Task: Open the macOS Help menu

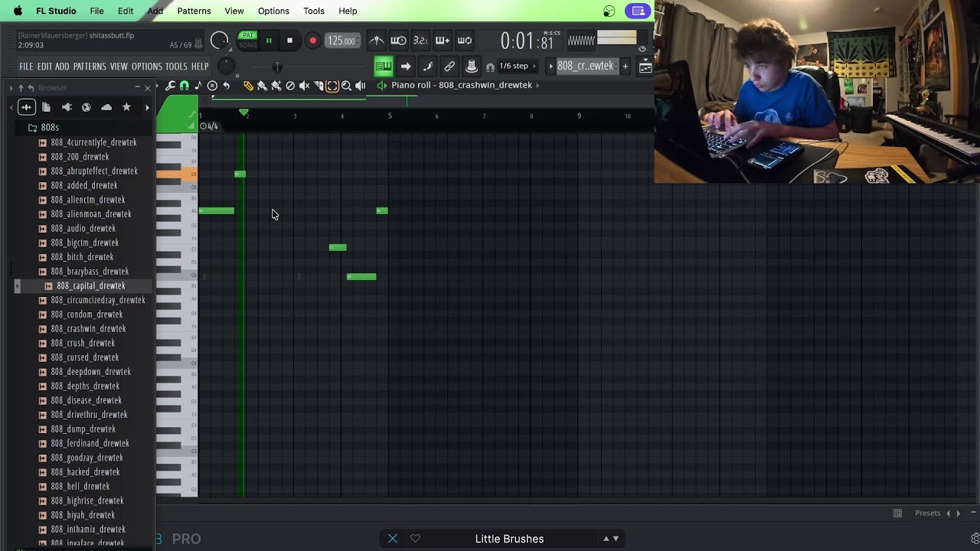Action: click(348, 11)
